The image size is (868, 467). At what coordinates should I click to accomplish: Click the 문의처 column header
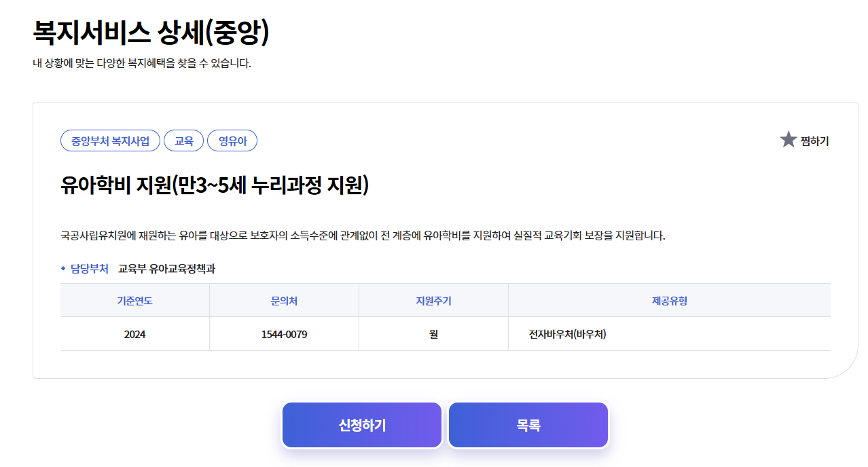(284, 299)
